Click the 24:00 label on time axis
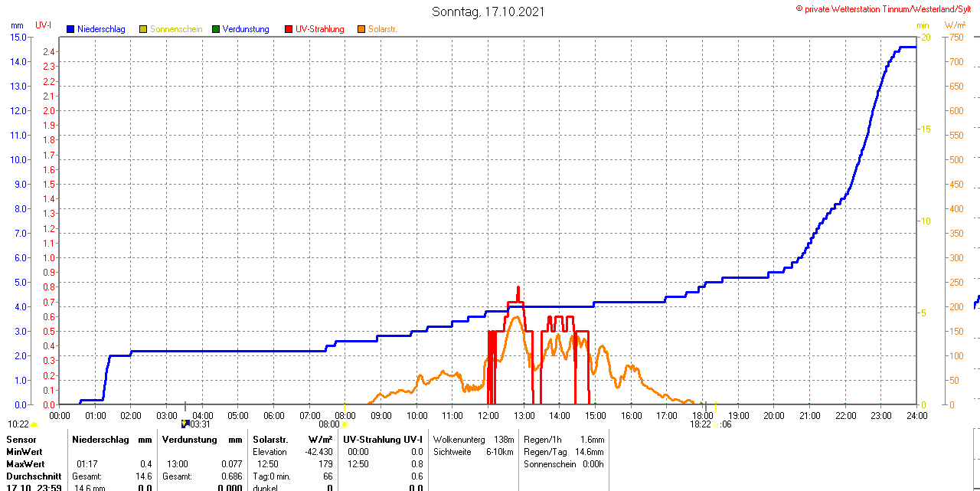 click(x=916, y=416)
